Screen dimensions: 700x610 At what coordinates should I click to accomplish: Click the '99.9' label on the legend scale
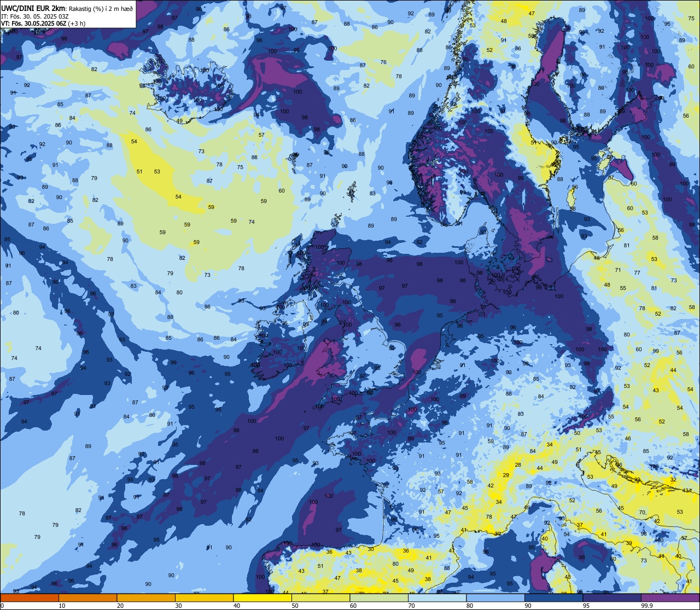point(646,606)
